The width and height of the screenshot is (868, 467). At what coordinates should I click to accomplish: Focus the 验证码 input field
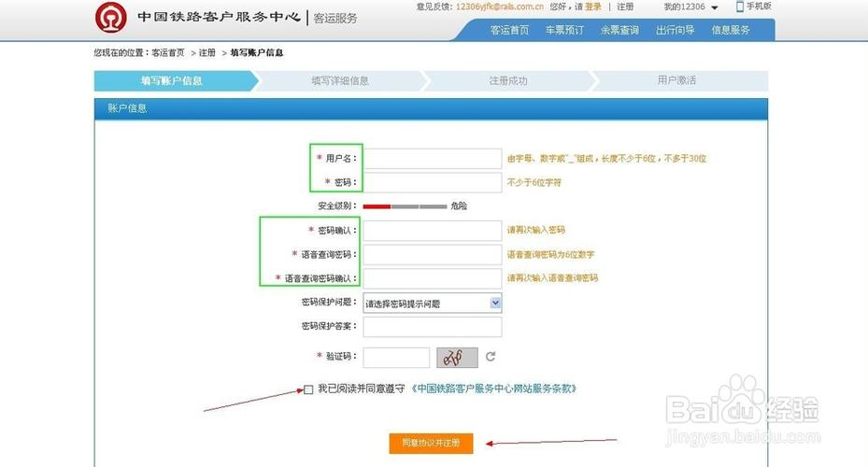pyautogui.click(x=396, y=358)
